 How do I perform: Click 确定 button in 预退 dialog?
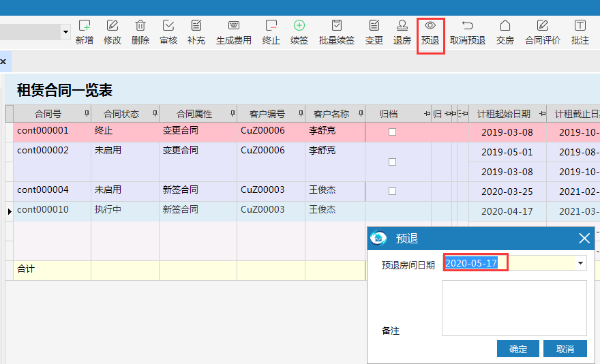coord(518,349)
